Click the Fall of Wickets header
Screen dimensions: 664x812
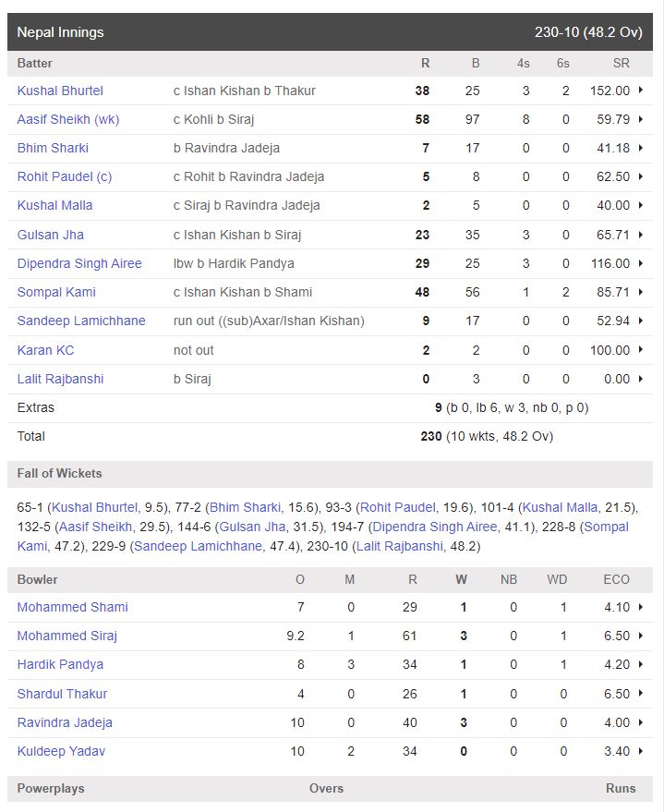[60, 473]
